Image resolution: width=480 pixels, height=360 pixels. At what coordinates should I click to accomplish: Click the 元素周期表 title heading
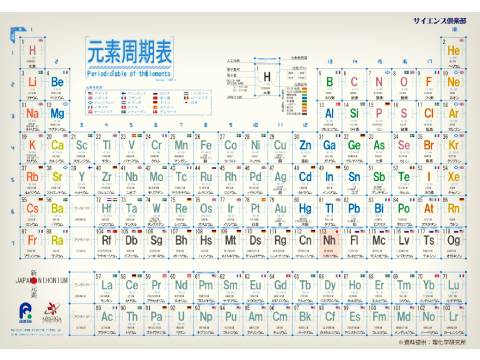coord(130,52)
